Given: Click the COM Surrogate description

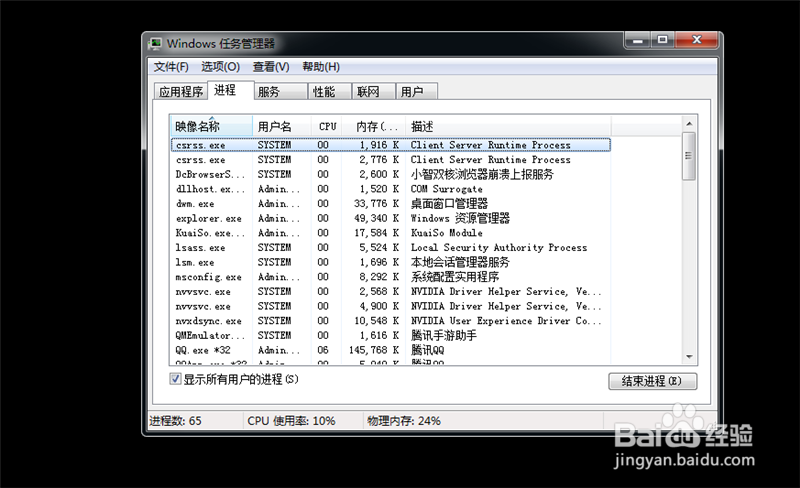Looking at the screenshot, I should (x=446, y=189).
